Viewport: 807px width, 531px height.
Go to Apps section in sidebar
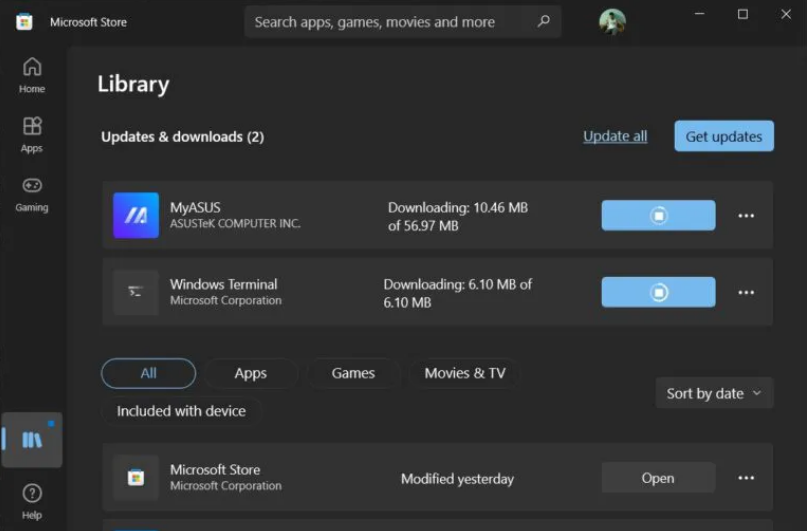pyautogui.click(x=32, y=134)
